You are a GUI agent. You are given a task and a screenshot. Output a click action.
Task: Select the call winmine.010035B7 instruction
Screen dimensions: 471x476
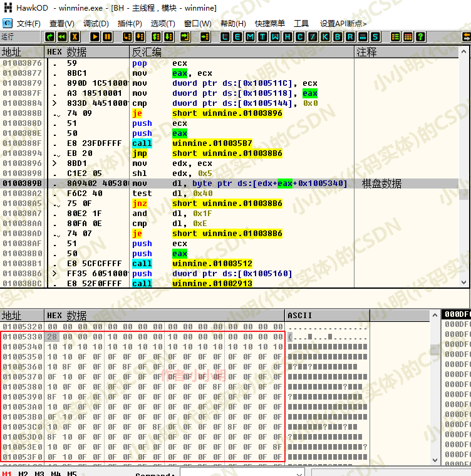[192, 143]
